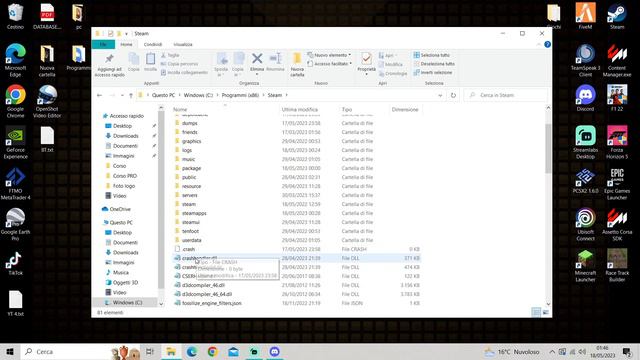Image resolution: width=640 pixels, height=360 pixels.
Task: Select Downloads under Accesso rapido
Action: 125,136
